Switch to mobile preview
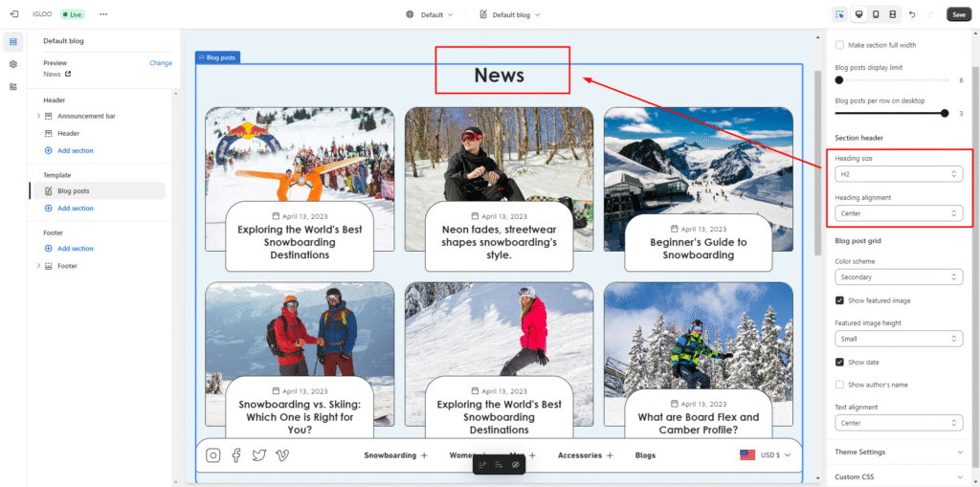Viewport: 980px width, 487px height. pyautogui.click(x=875, y=14)
